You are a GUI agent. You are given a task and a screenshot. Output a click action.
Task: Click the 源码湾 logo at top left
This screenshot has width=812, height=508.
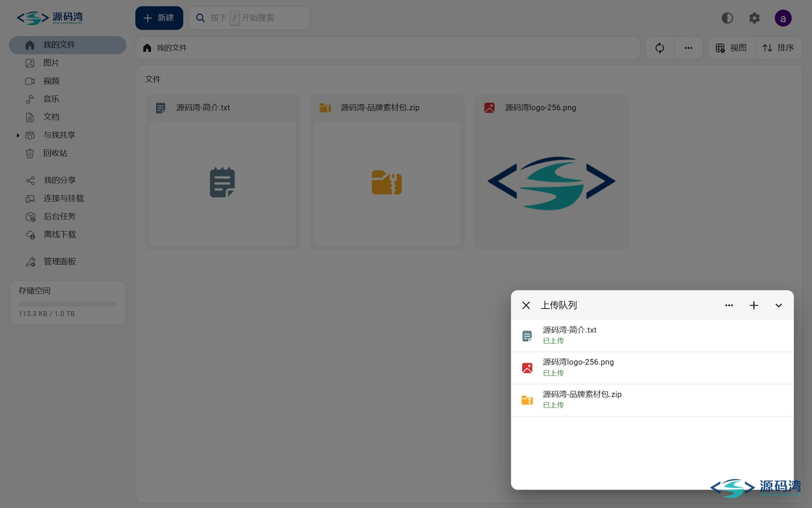pyautogui.click(x=50, y=18)
